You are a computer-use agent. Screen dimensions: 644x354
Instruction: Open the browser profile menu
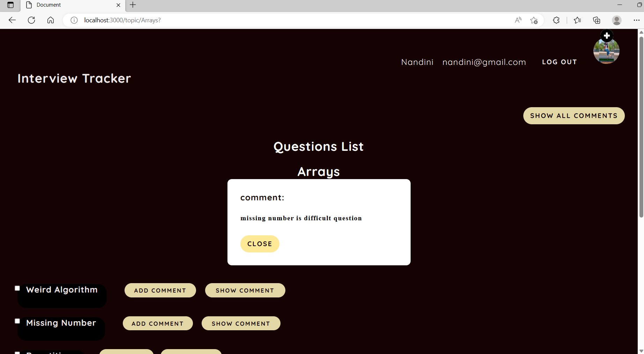click(x=616, y=20)
